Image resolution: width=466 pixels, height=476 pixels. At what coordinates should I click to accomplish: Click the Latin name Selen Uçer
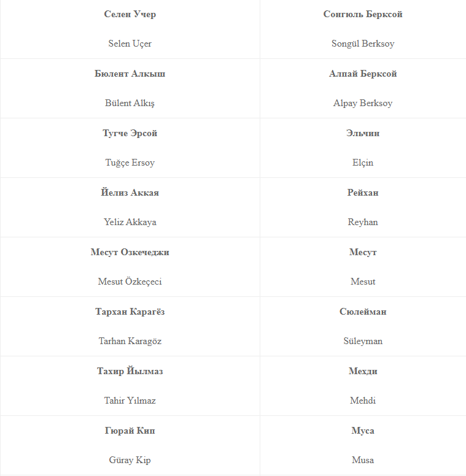(x=130, y=44)
